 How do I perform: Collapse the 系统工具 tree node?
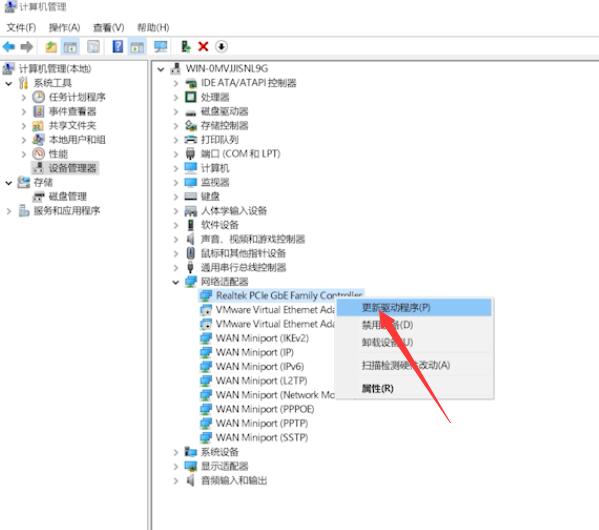[x=8, y=83]
